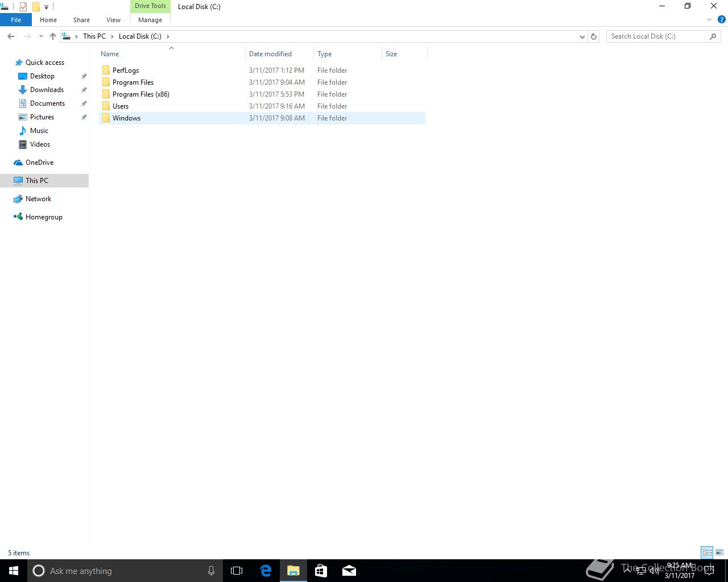Click the drive icon in the address bar
This screenshot has width=728, height=582.
[67, 36]
